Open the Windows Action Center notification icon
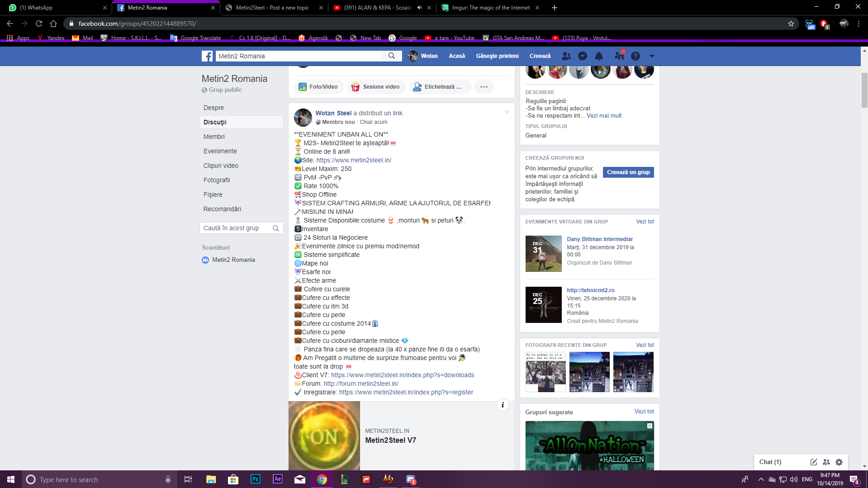This screenshot has width=868, height=488. [854, 480]
